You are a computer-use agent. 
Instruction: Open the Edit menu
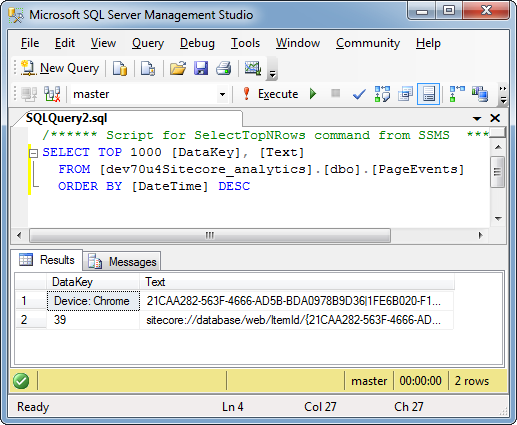(65, 43)
